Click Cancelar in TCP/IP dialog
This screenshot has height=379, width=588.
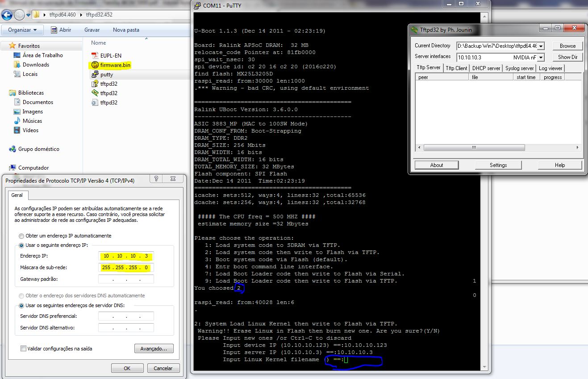pos(163,368)
